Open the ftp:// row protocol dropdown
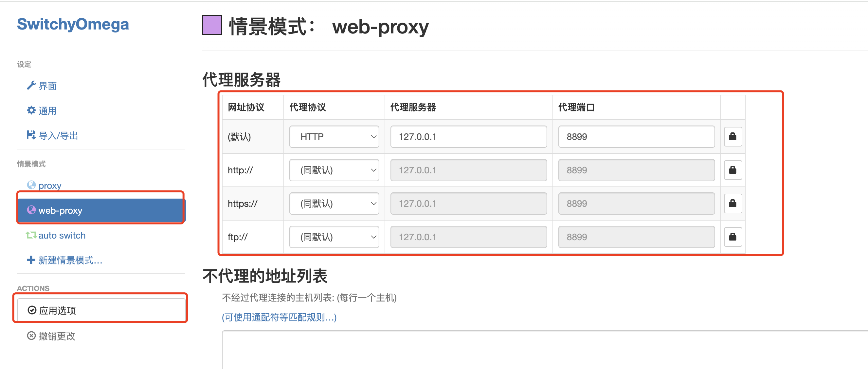This screenshot has height=369, width=868. click(334, 237)
